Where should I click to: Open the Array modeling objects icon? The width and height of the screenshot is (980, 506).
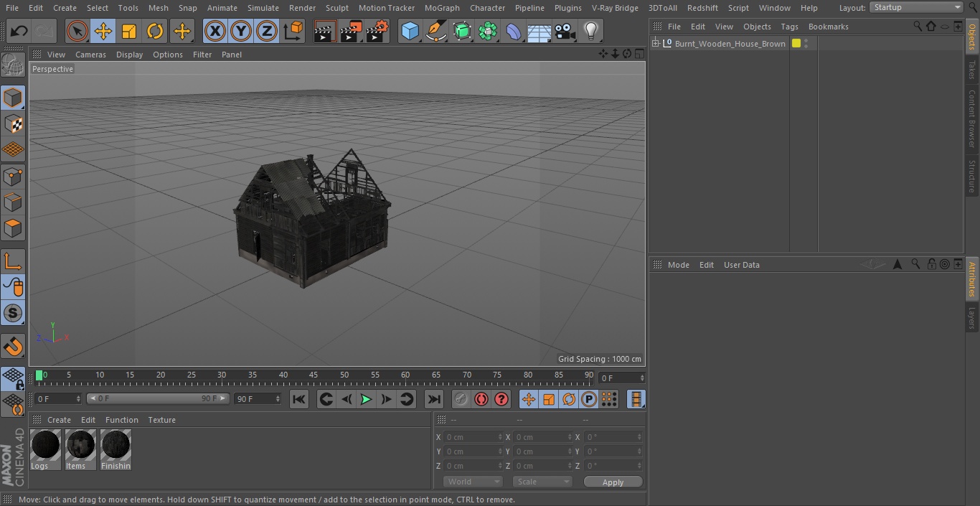[x=488, y=31]
